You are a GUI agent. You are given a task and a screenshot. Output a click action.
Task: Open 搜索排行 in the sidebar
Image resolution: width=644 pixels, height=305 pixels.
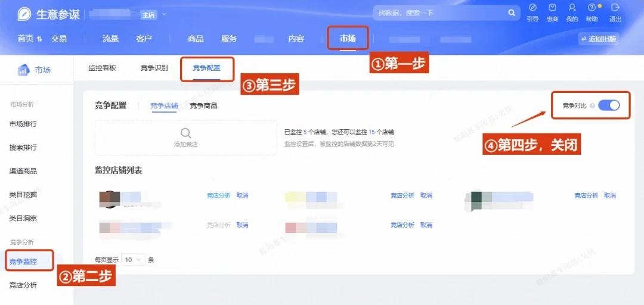(23, 147)
